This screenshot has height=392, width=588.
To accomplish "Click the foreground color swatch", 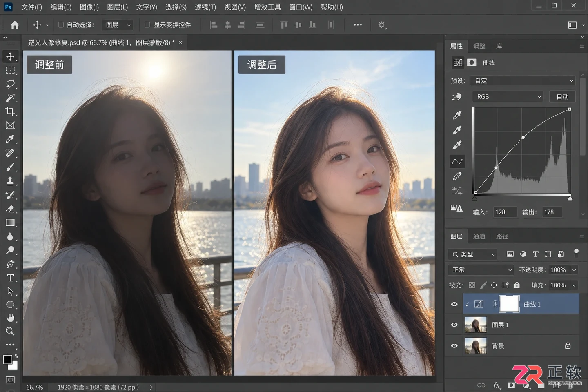I will [x=7, y=359].
